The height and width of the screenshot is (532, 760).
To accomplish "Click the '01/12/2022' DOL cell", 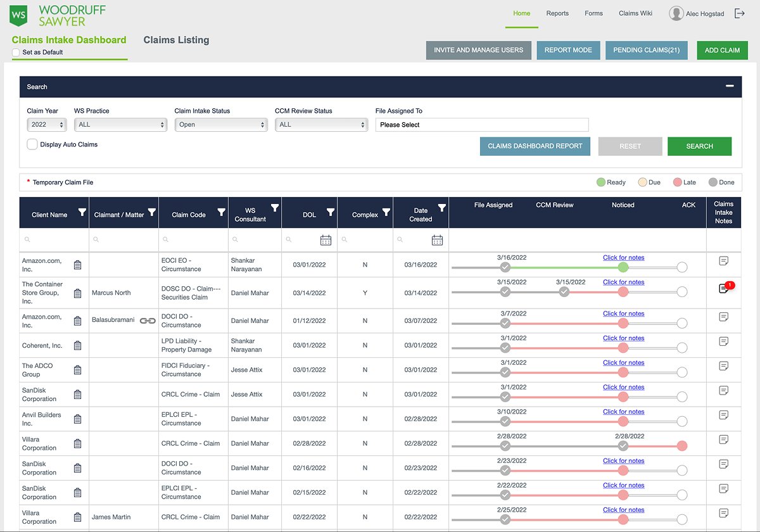I will click(309, 320).
